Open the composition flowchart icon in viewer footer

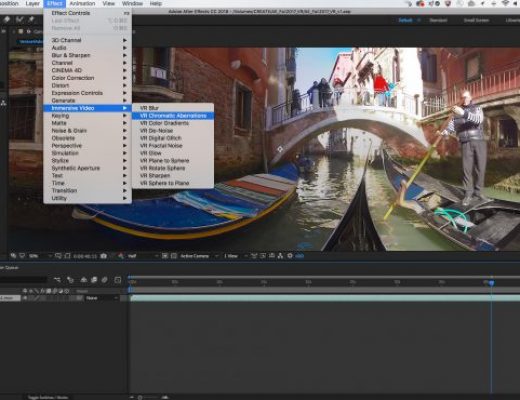pyautogui.click(x=280, y=256)
